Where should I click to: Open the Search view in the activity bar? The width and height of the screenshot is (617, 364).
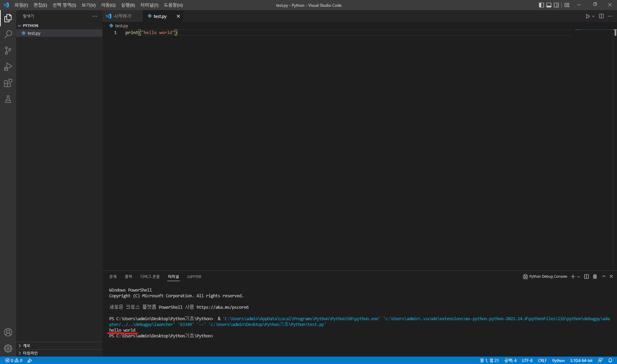pos(8,34)
